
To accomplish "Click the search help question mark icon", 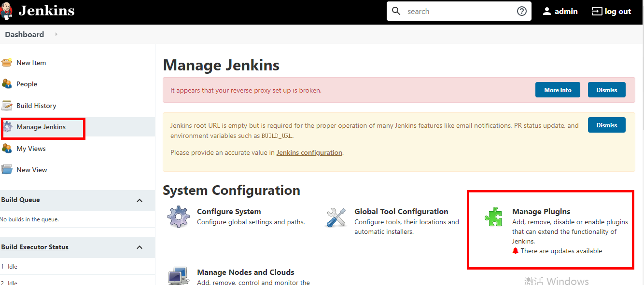I will (521, 11).
